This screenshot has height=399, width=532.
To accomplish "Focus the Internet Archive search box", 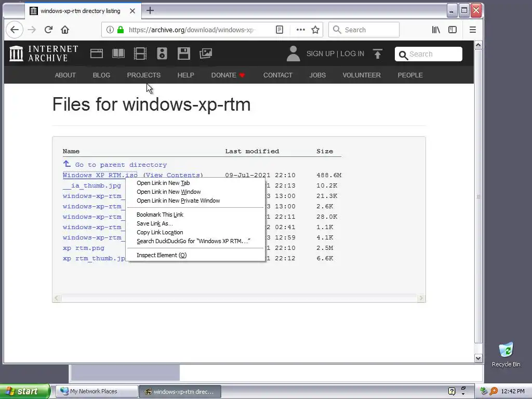I will (x=429, y=54).
